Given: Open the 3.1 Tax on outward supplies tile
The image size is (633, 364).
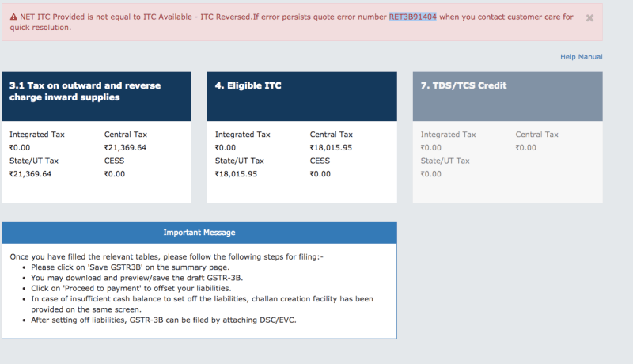Looking at the screenshot, I should click(97, 97).
